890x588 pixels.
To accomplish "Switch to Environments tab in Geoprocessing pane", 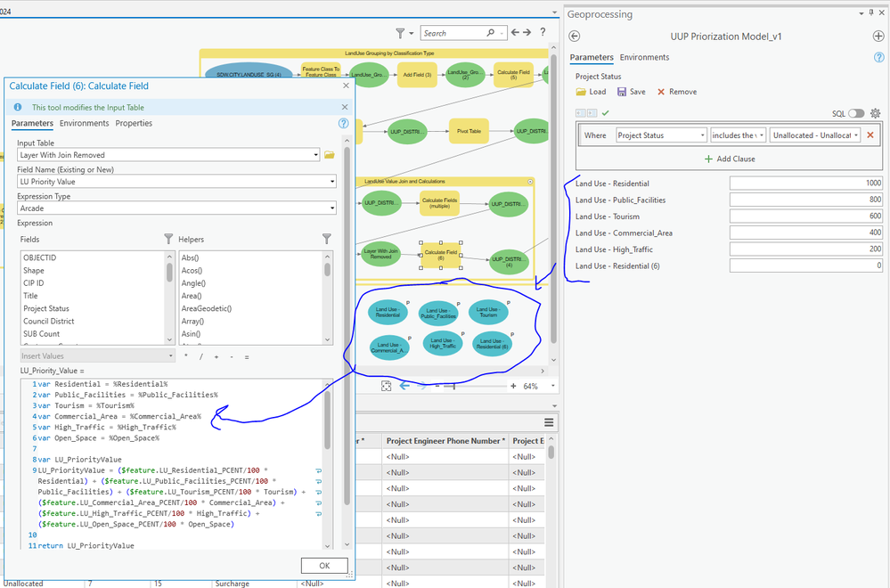I will coord(644,57).
